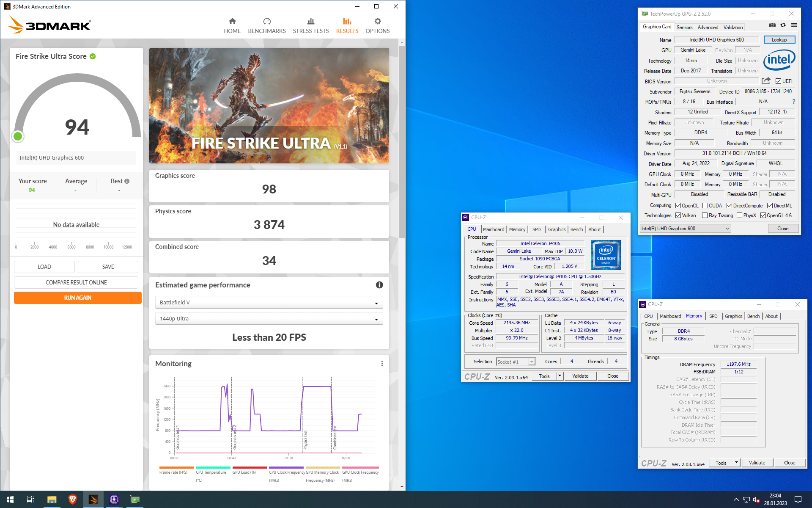Image resolution: width=812 pixels, height=508 pixels.
Task: Click the Fire Strike Ultra banner image
Action: pyautogui.click(x=269, y=105)
